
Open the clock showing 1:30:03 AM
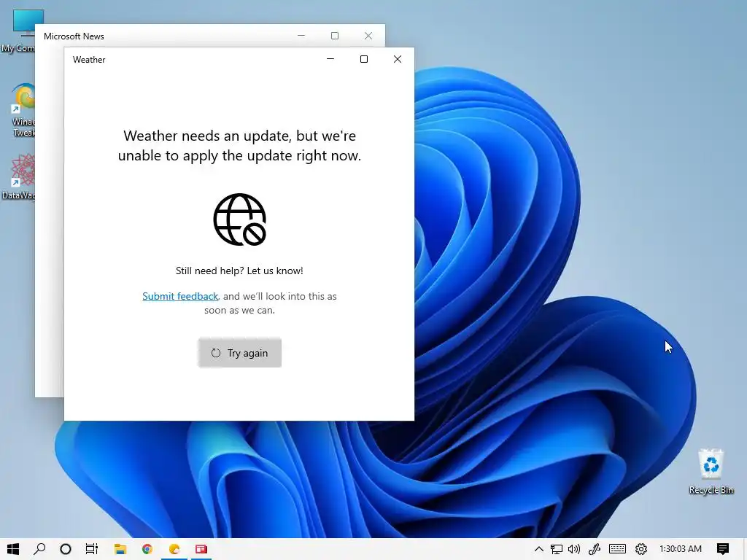click(x=681, y=549)
